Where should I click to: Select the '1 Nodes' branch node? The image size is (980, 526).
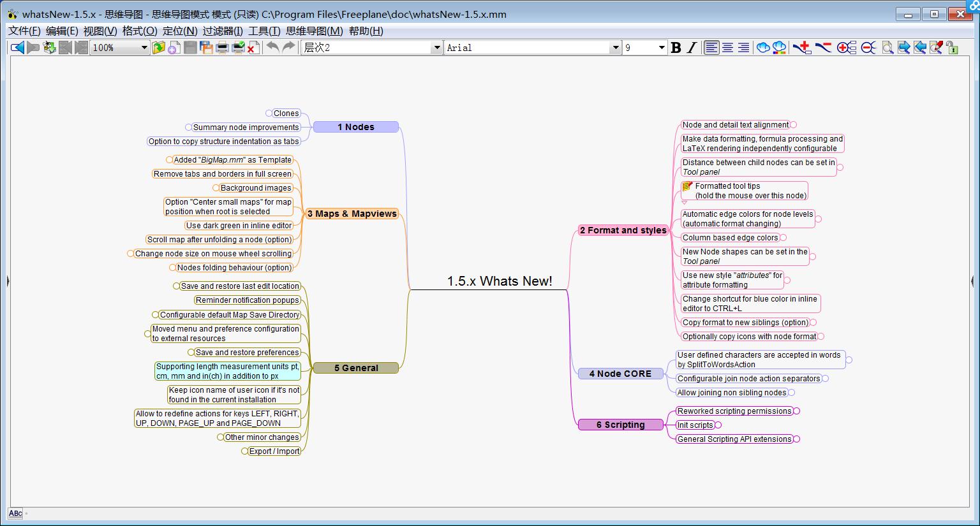356,127
